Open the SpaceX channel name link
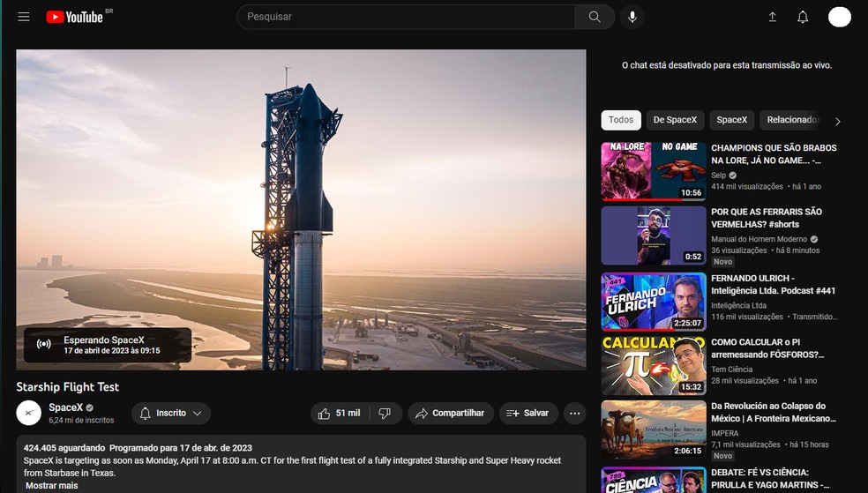The width and height of the screenshot is (868, 493). coord(65,407)
